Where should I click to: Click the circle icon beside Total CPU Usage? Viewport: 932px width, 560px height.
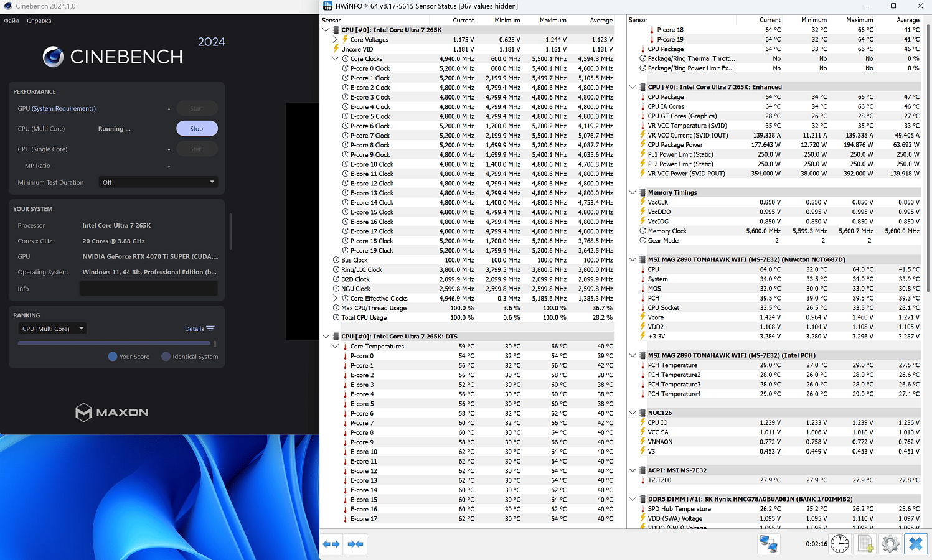(336, 317)
